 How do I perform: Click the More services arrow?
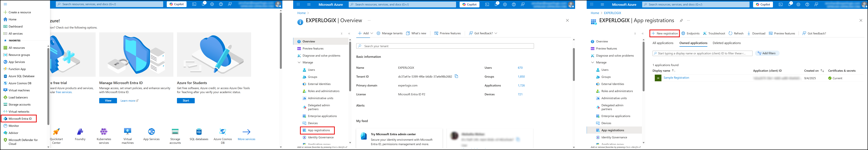(246, 132)
